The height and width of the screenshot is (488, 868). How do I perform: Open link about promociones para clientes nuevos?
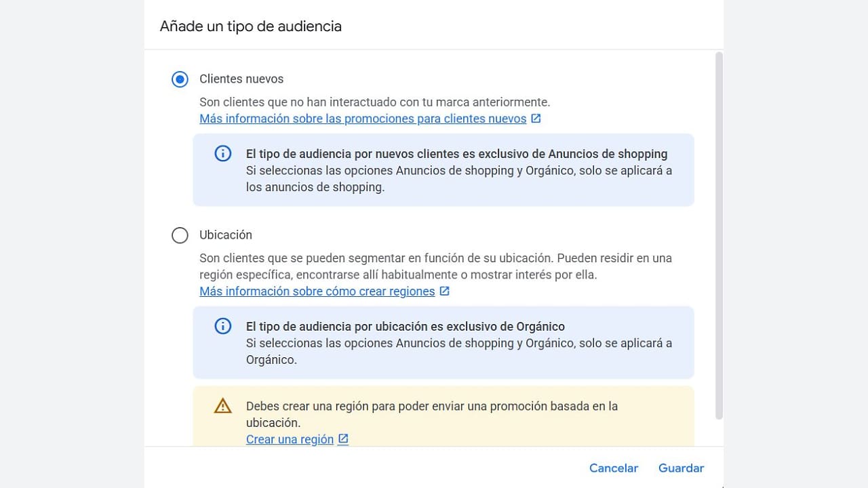tap(363, 119)
